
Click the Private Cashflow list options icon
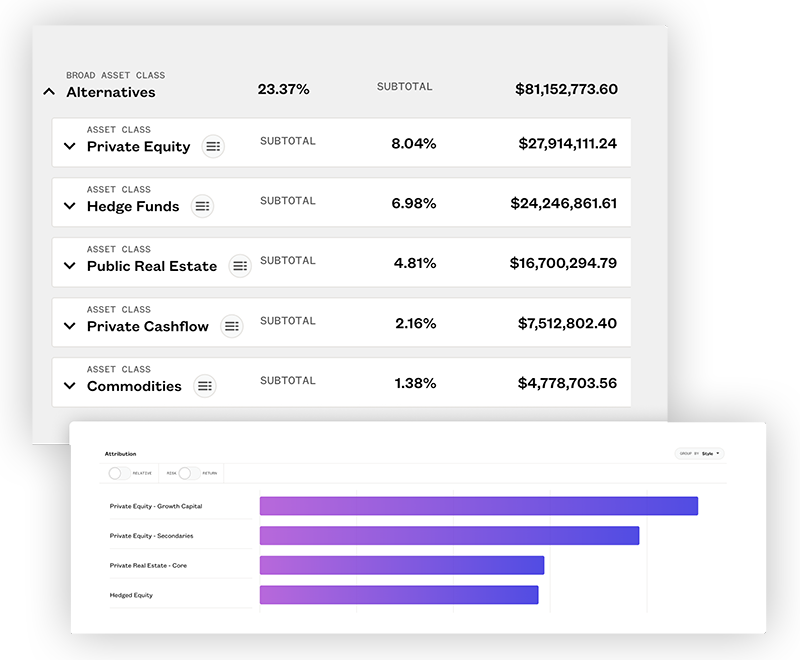(232, 326)
